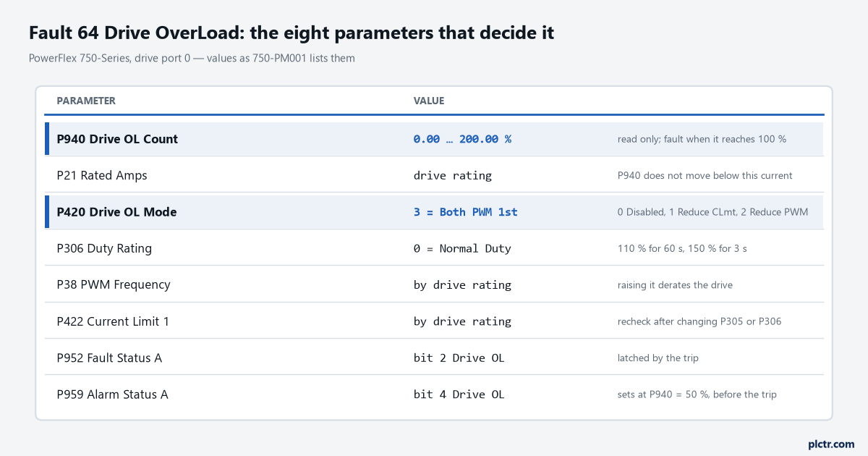Viewport: 868px width, 456px height.
Task: Click the 0 = Normal Duty value
Action: [462, 248]
